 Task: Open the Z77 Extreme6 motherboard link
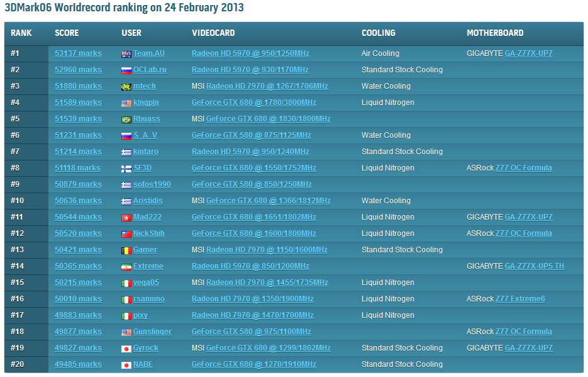(x=520, y=298)
